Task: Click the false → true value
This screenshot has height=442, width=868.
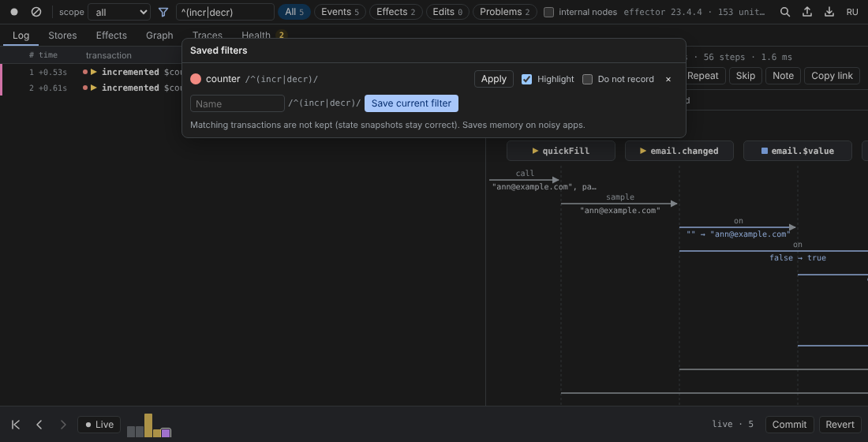Action: tap(798, 257)
